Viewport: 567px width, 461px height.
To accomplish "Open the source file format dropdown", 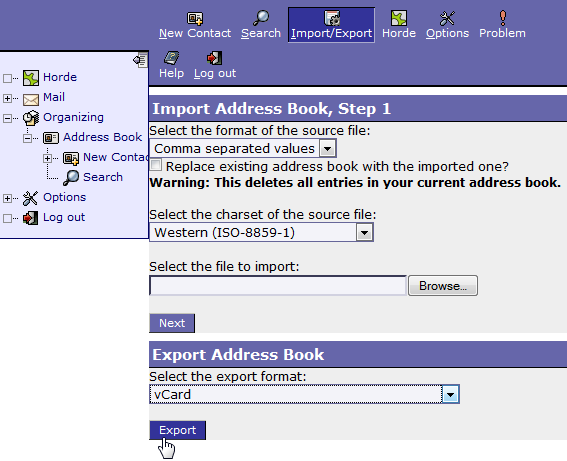I will click(x=243, y=148).
